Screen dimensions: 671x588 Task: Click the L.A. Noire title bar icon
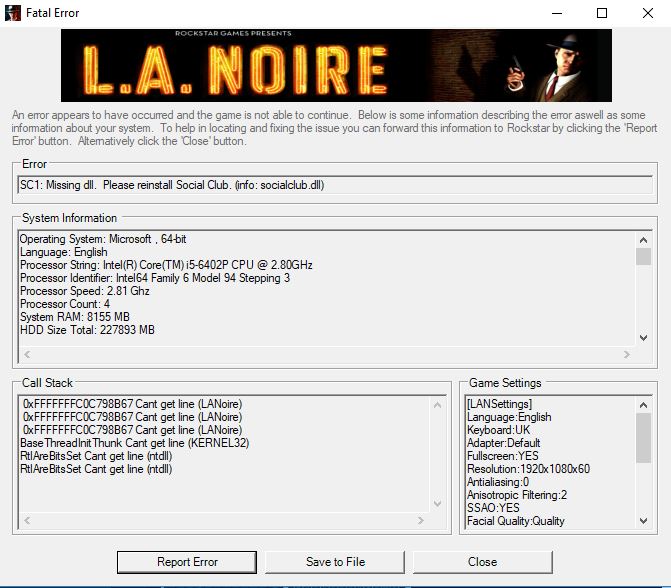coord(13,13)
